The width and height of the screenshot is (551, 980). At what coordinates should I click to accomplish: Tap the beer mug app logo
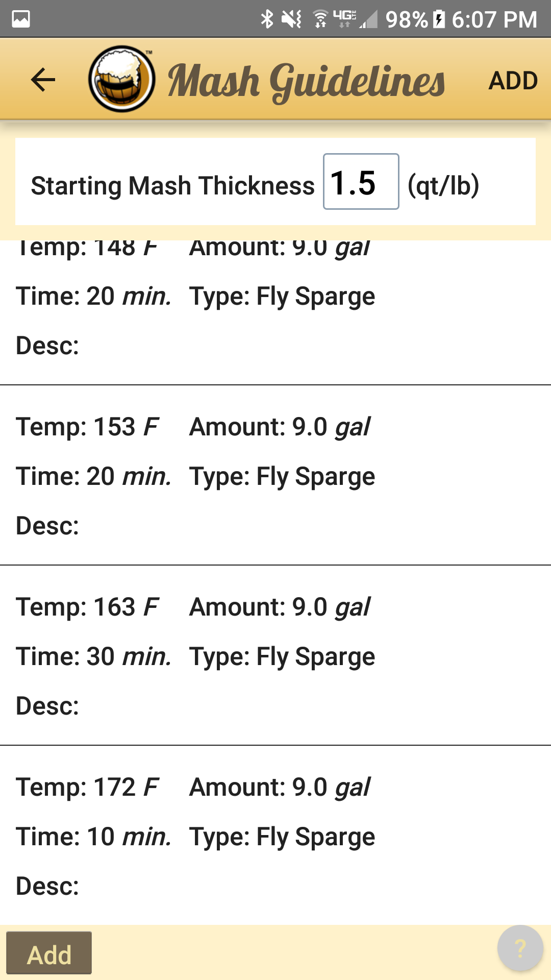point(121,79)
